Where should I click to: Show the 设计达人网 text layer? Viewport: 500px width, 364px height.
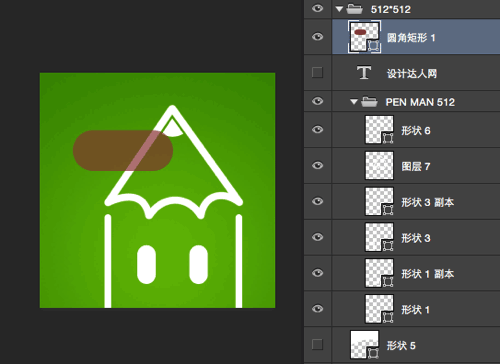click(x=317, y=72)
